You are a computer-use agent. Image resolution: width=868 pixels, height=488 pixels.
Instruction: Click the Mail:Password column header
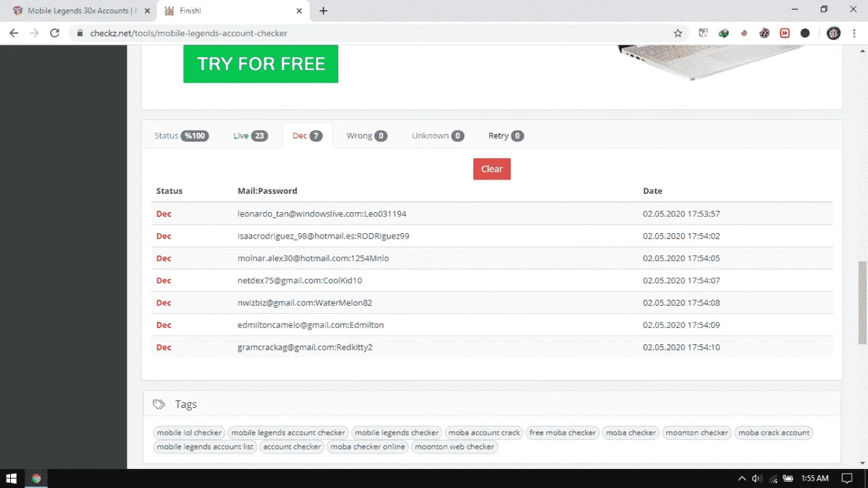(x=267, y=191)
